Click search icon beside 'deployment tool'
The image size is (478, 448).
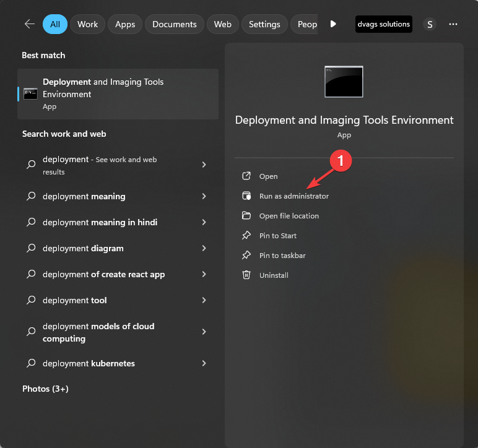point(31,300)
